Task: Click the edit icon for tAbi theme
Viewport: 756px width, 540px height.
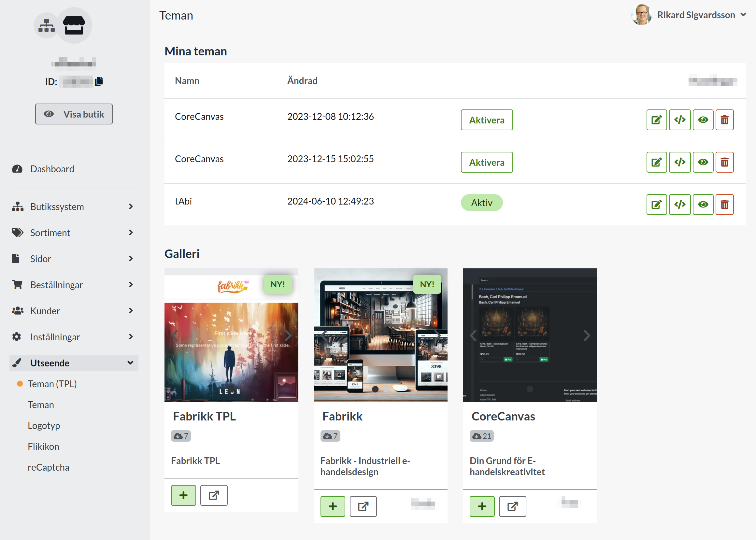Action: point(656,205)
